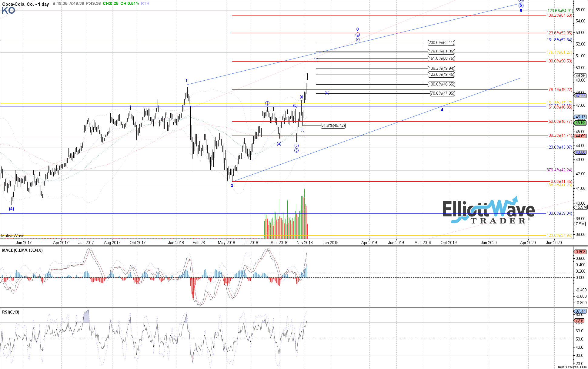Select the (iv) subwave label
This screenshot has width=588, height=369.
coord(327,92)
